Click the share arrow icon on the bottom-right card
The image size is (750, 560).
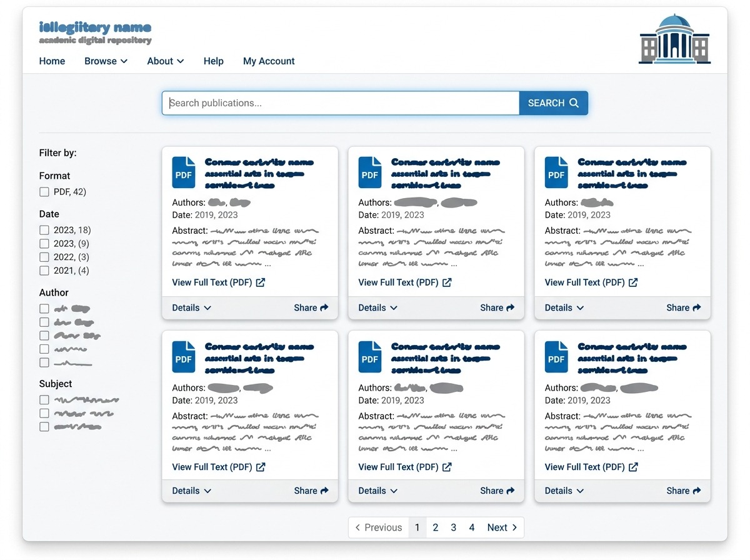[x=697, y=491]
